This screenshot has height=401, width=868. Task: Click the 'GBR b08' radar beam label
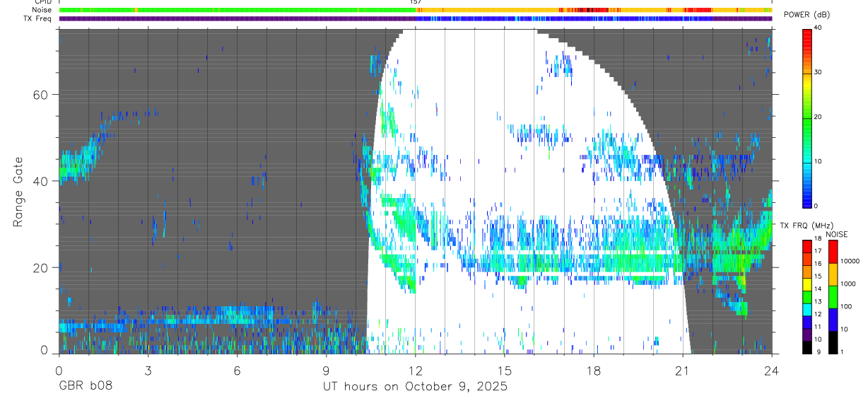coord(85,386)
